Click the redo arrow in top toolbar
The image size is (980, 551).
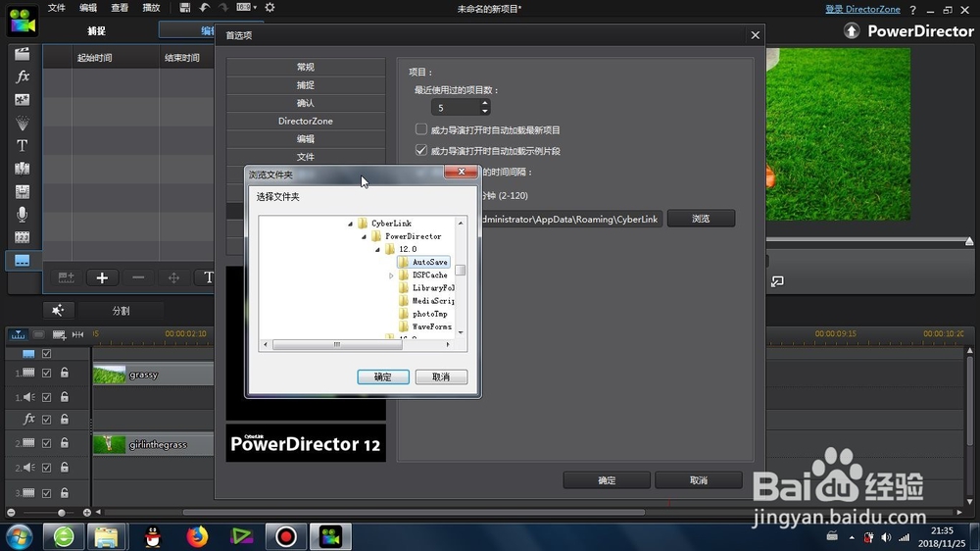(x=223, y=8)
